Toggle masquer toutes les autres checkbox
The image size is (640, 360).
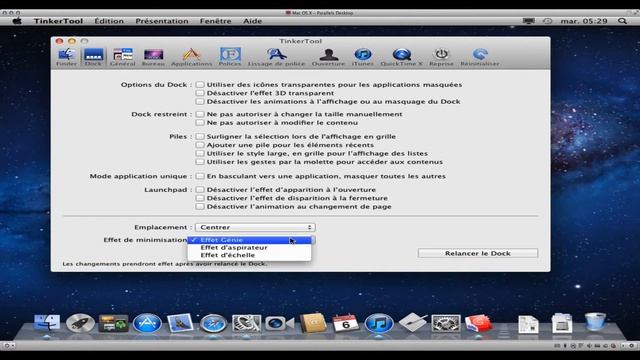coord(200,176)
